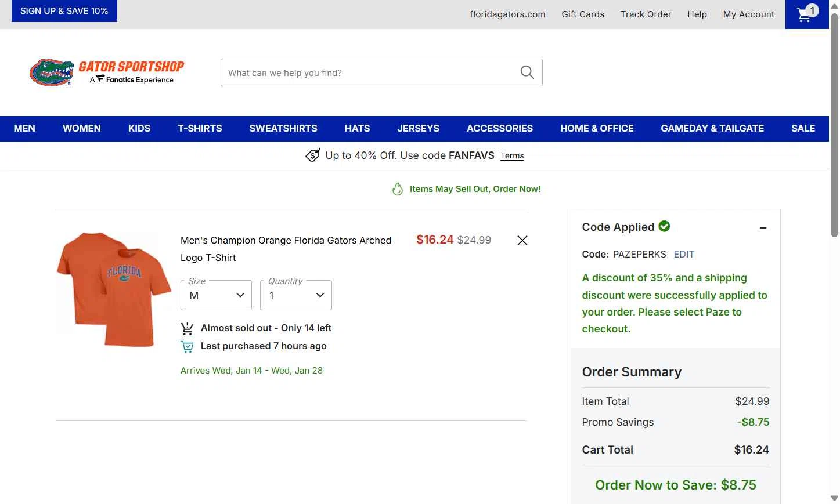Open the SALE menu

803,129
